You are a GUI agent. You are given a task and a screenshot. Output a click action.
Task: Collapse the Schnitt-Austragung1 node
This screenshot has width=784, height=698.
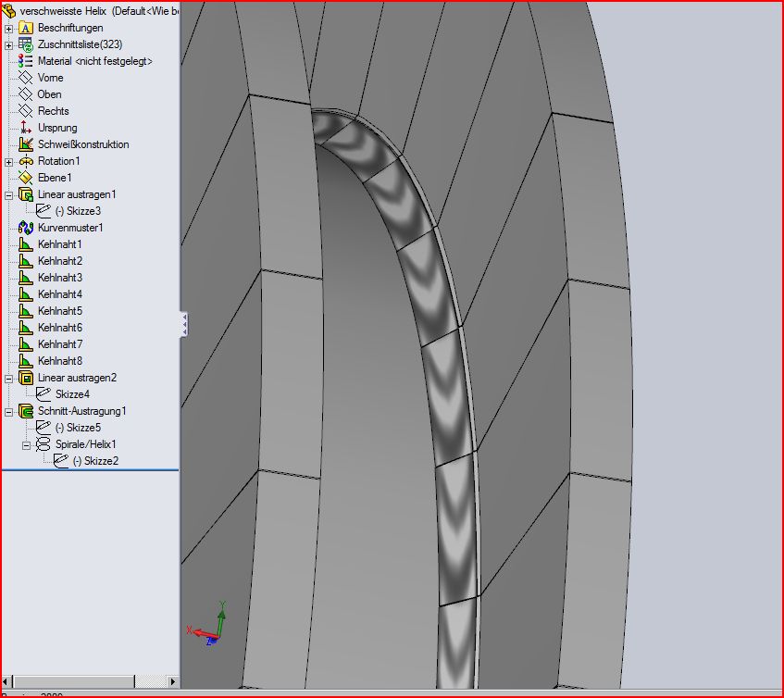[8, 413]
